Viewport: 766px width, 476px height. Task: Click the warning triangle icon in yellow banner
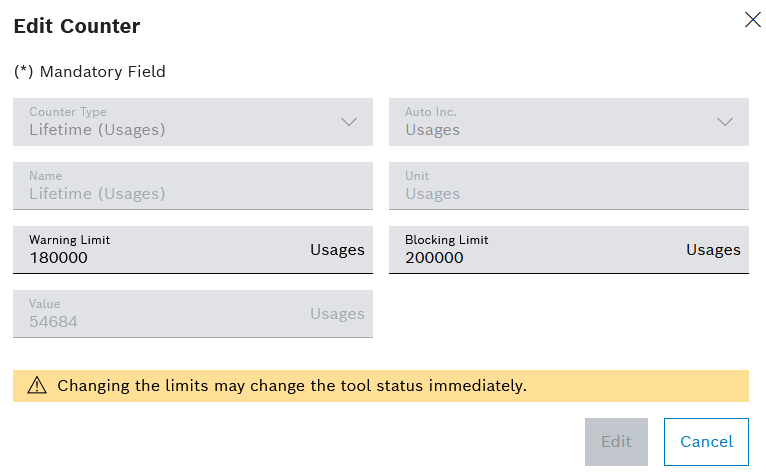click(x=37, y=386)
